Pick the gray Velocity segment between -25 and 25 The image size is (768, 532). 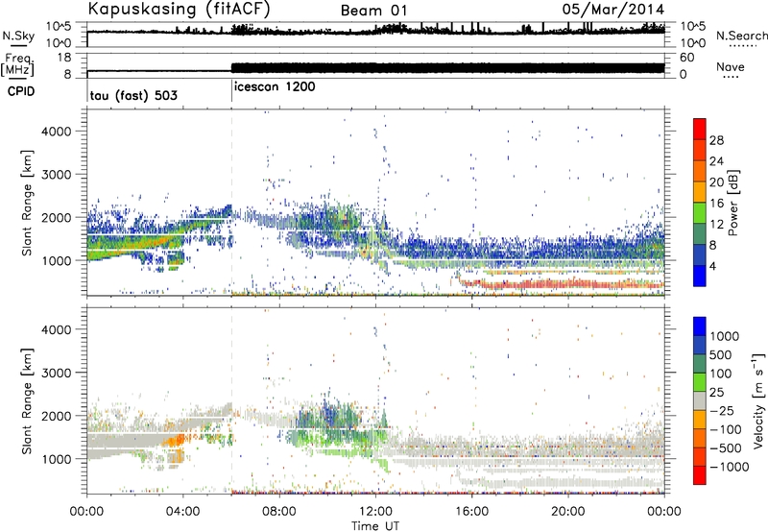[x=700, y=400]
